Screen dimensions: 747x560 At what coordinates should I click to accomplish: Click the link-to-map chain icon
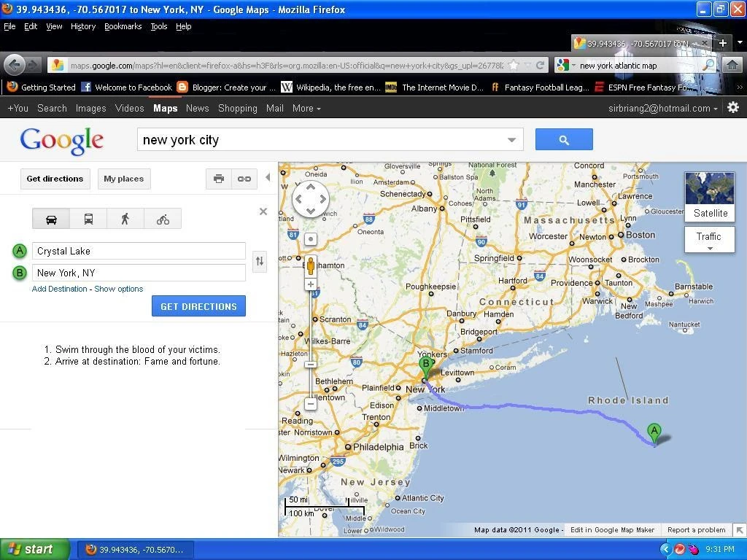pos(244,179)
